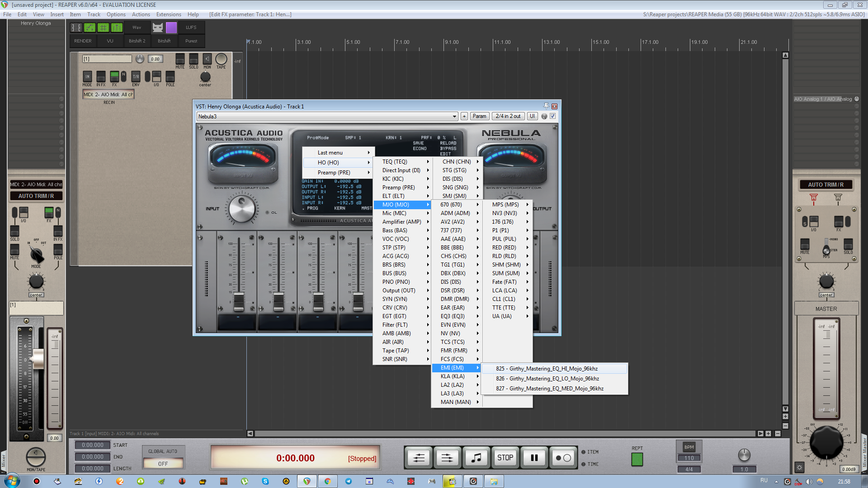Toggle Track 1 SOLO switch in track panel
The height and width of the screenshot is (488, 868).
coord(193,59)
